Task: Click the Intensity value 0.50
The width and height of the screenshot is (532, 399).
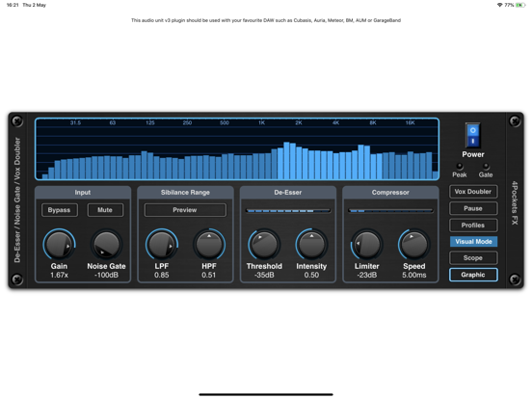Action: tap(311, 276)
